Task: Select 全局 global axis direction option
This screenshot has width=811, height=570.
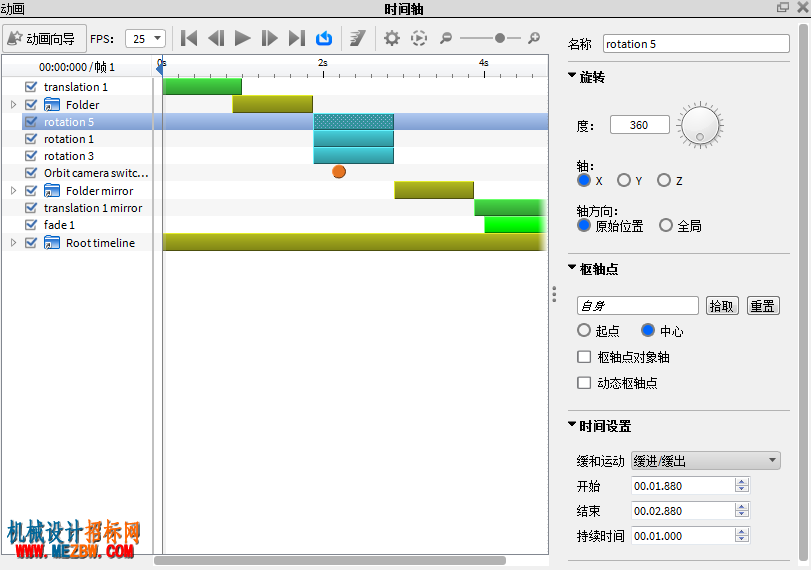Action: [666, 226]
